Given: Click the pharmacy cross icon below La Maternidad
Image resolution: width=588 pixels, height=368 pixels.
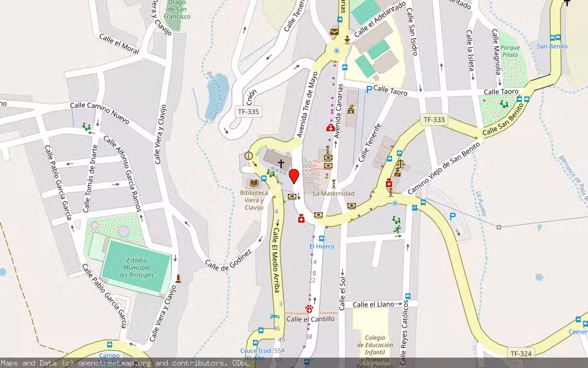Looking at the screenshot, I should (301, 218).
